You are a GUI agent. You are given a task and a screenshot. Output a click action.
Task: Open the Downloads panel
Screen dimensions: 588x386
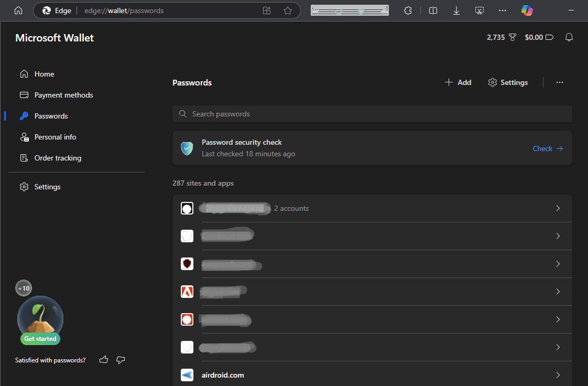tap(456, 10)
